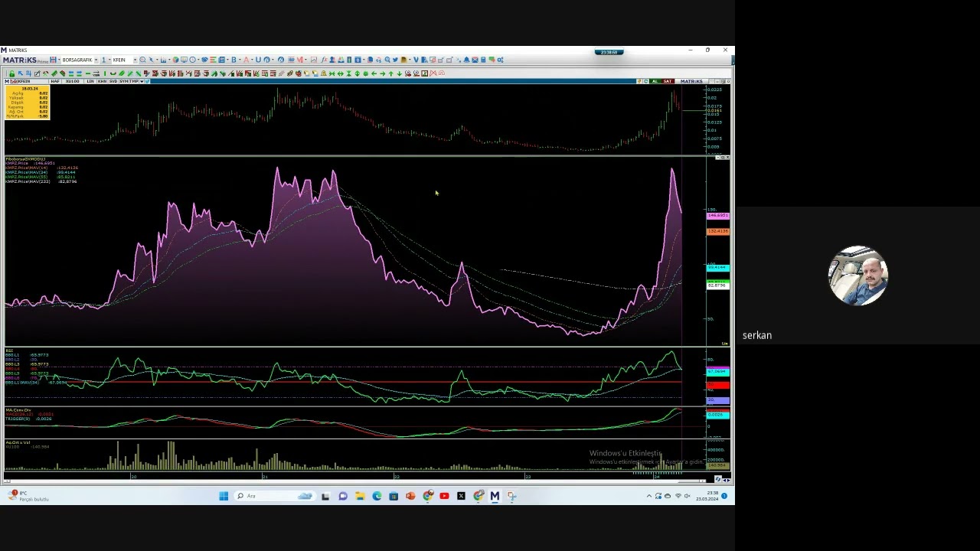Open the Windows Start menu
The height and width of the screenshot is (551, 980).
point(224,496)
